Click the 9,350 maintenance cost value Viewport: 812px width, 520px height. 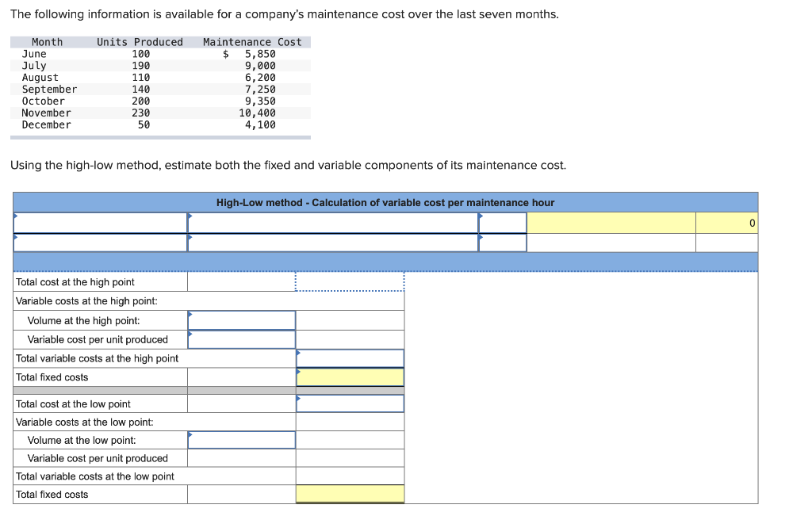[260, 101]
